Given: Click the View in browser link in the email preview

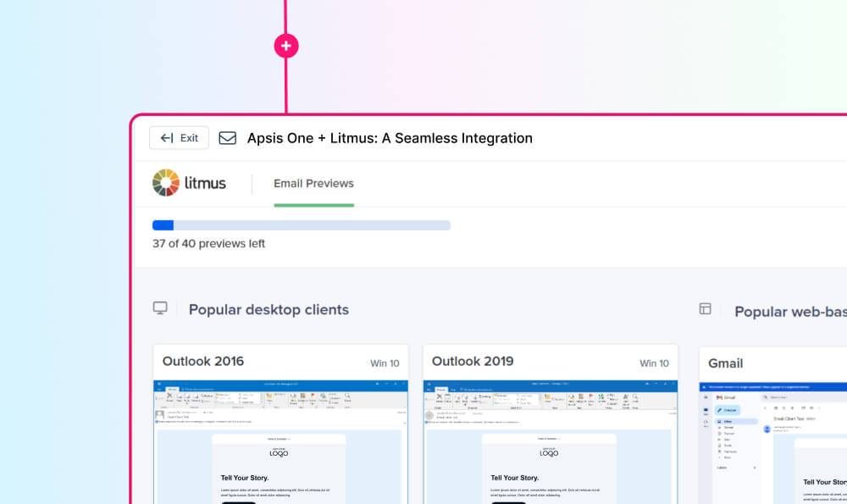Looking at the screenshot, I should pos(279,439).
